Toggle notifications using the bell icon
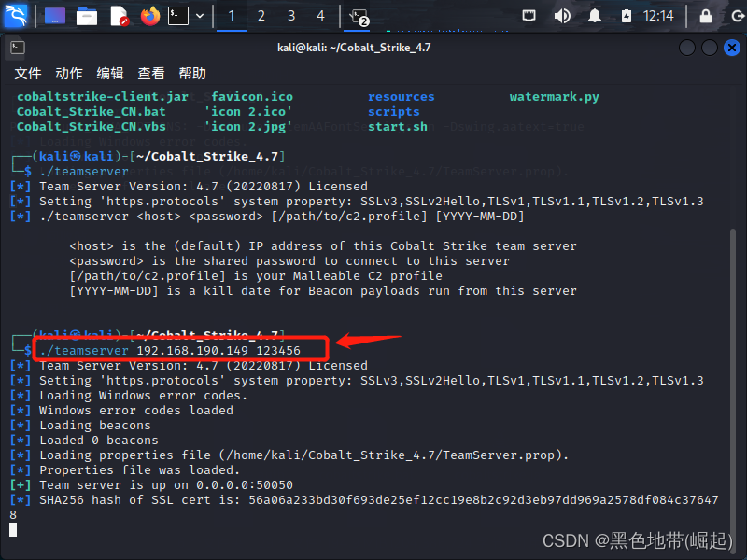 (x=593, y=13)
